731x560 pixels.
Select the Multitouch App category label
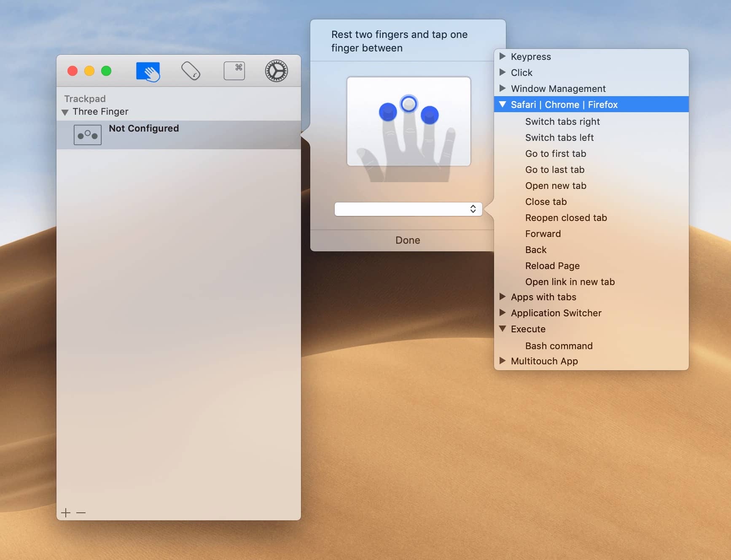(x=544, y=361)
